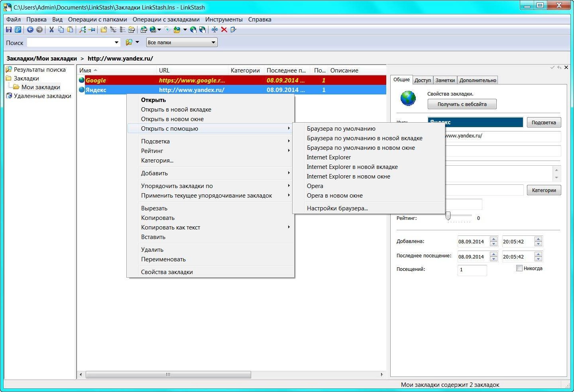
Task: Choose Свойства закладки in context menu
Action: click(210, 272)
